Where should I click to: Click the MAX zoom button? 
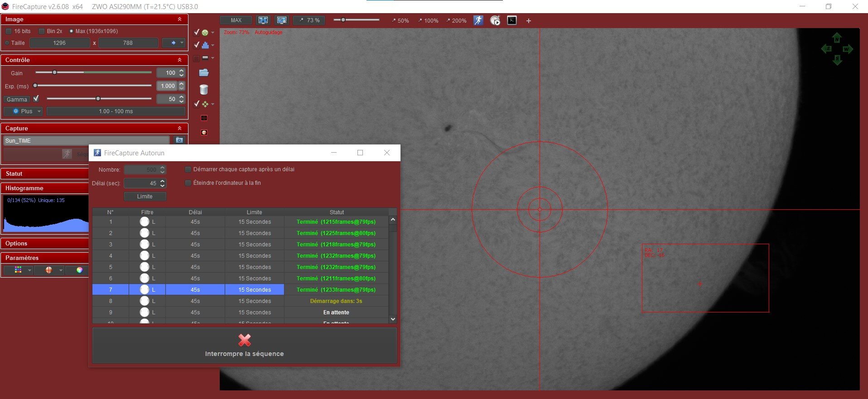(x=236, y=20)
